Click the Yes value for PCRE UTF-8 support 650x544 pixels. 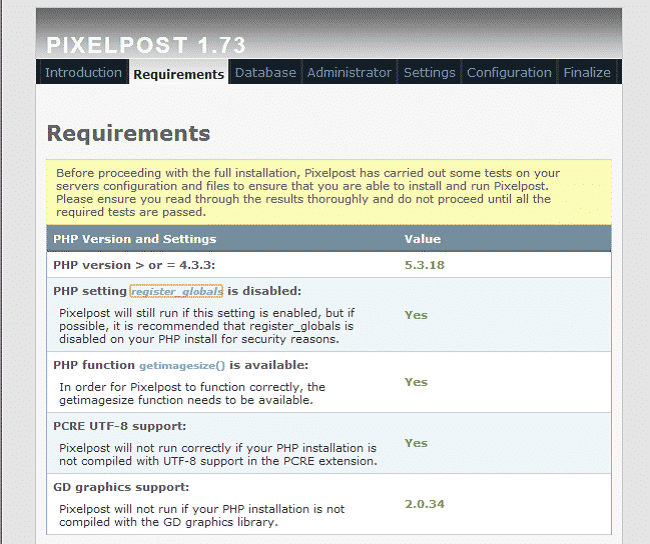pyautogui.click(x=415, y=443)
